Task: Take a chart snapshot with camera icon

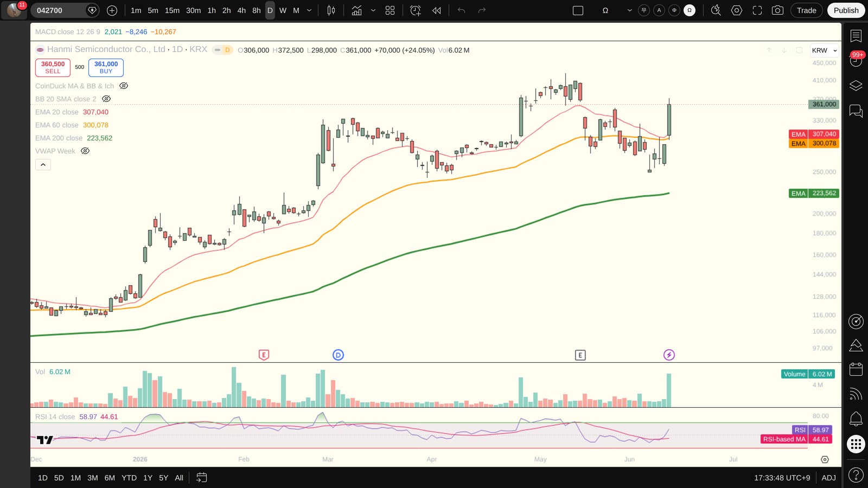Action: 777,10
